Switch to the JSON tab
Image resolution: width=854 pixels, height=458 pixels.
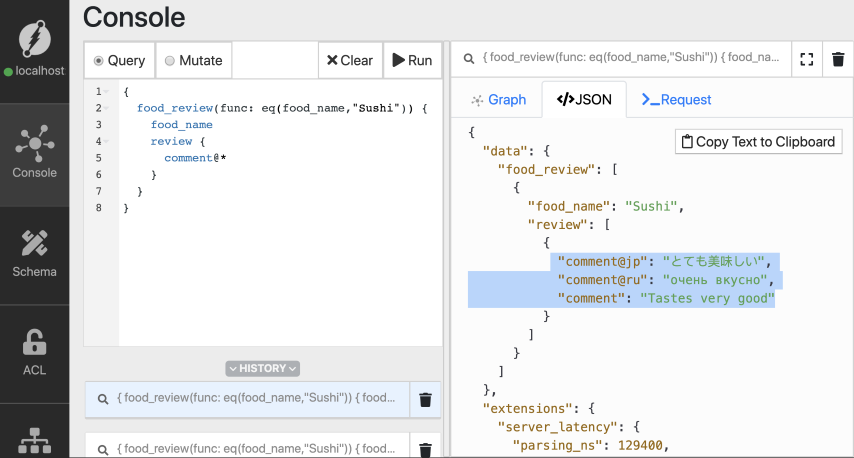coord(584,100)
